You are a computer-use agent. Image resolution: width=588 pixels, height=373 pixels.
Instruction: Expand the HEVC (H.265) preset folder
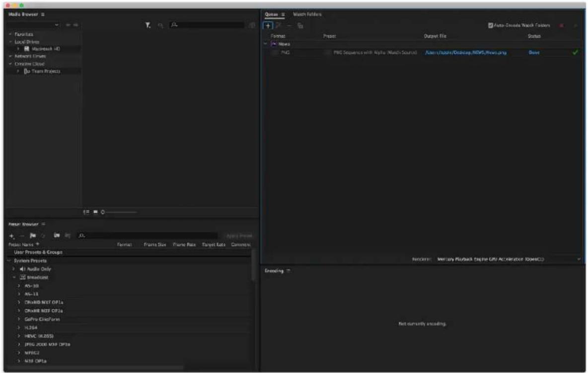(19, 336)
